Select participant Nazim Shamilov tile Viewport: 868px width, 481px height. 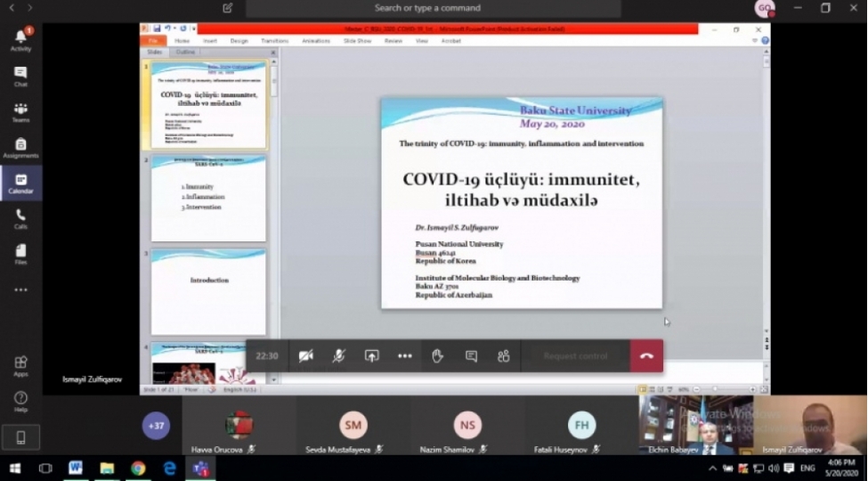[467, 426]
